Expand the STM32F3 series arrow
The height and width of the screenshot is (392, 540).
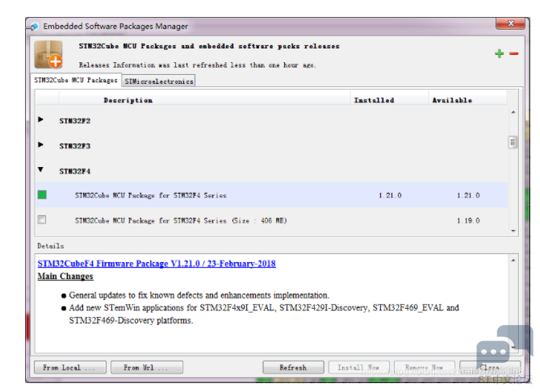click(x=40, y=145)
